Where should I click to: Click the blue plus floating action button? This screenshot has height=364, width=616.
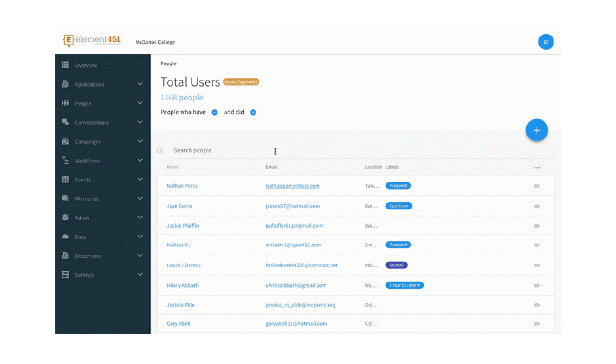click(x=536, y=130)
